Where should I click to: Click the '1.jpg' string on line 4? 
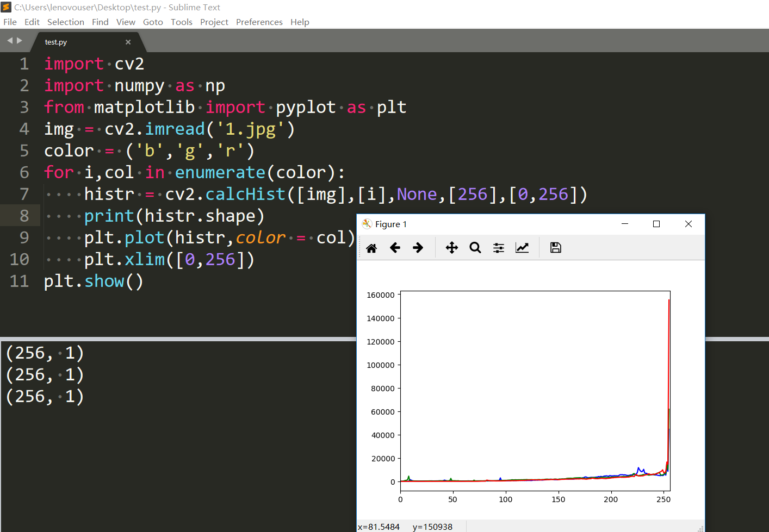(251, 129)
